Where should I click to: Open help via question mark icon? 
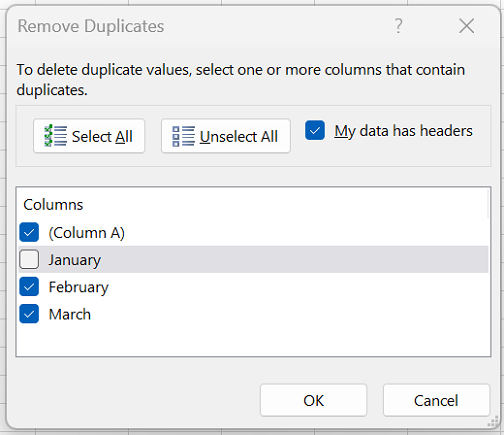click(x=399, y=26)
